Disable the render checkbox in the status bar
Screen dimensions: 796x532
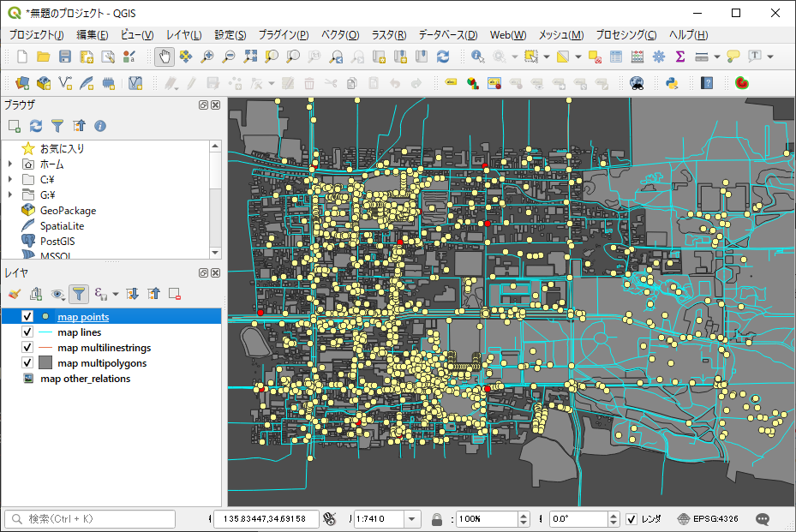point(631,519)
